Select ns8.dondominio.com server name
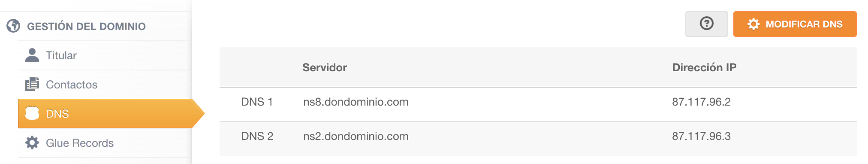 356,102
